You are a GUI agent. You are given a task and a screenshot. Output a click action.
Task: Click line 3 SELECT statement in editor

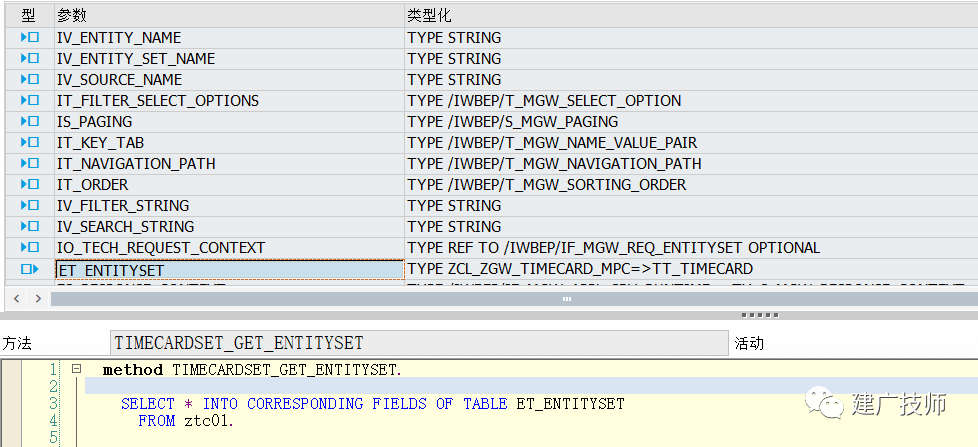[372, 404]
